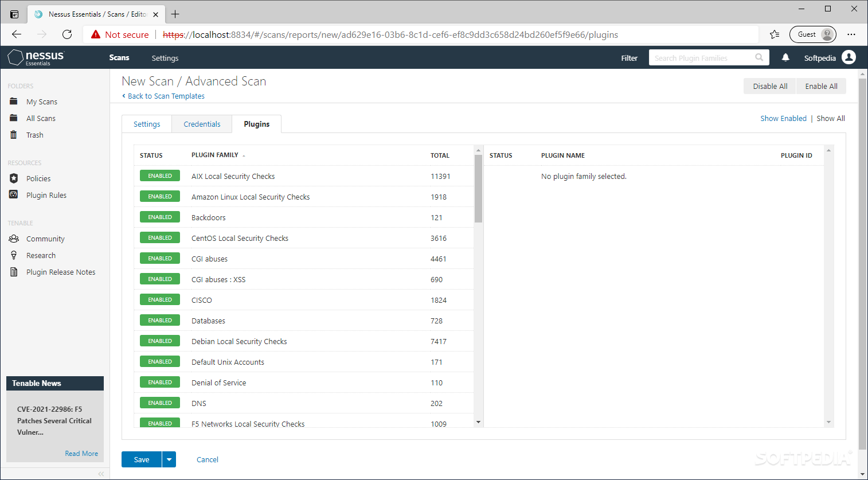868x480 pixels.
Task: Open the Research section
Action: [41, 255]
